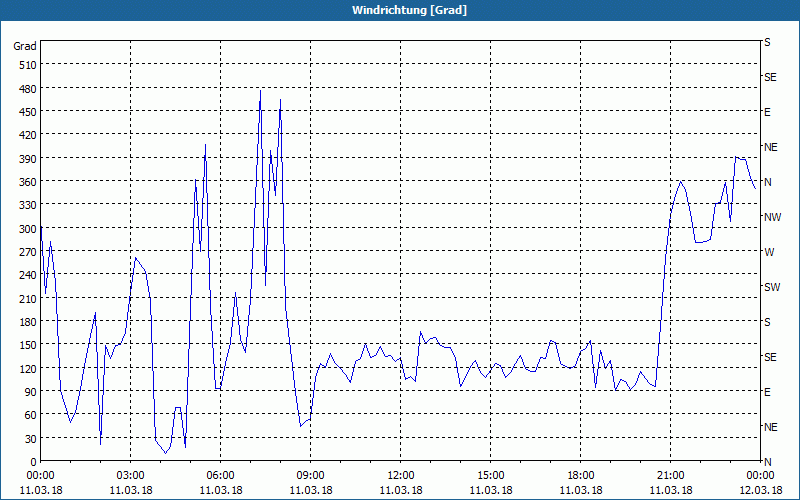800x500 pixels.
Task: Click the 330 degree axis label
Action: coord(28,205)
